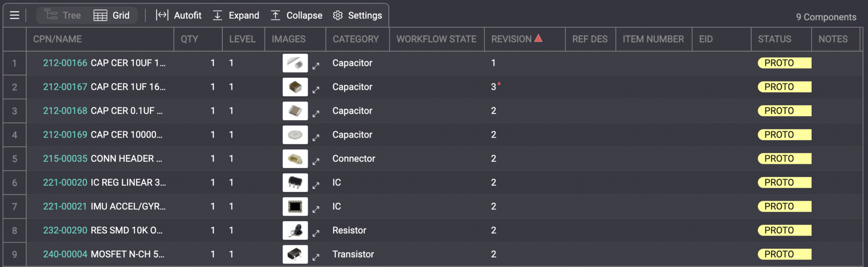Enlarge image for 240-00004 MOSFET

[316, 257]
